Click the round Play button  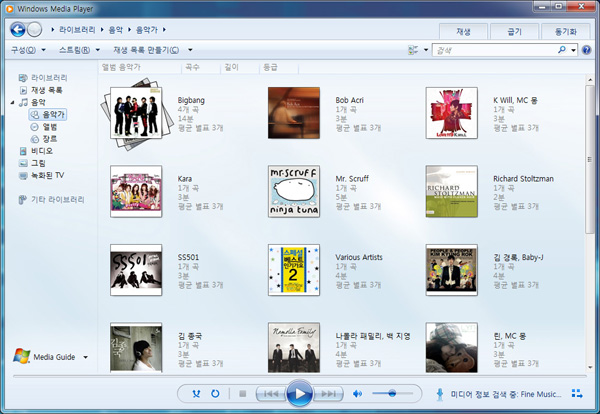(x=300, y=393)
